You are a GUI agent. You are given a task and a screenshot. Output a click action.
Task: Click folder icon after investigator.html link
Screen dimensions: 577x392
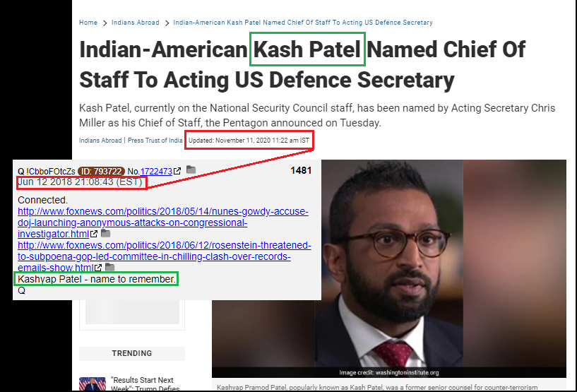coord(106,233)
